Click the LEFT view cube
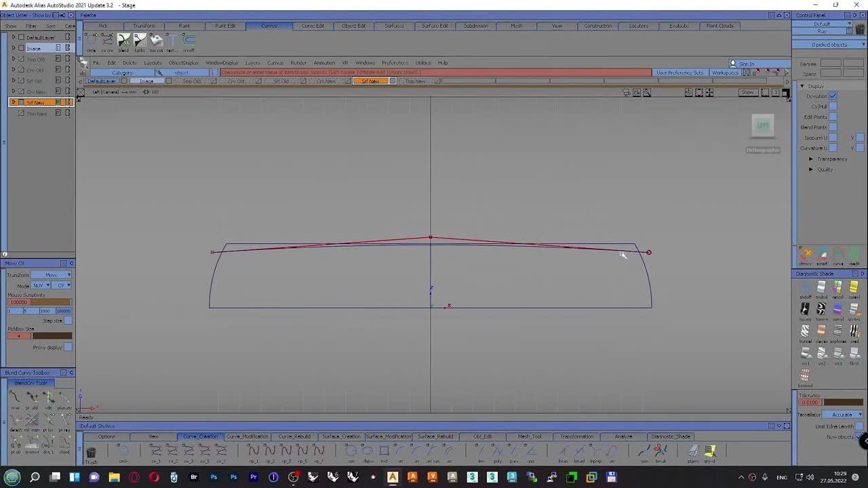The width and height of the screenshot is (868, 488). point(763,125)
